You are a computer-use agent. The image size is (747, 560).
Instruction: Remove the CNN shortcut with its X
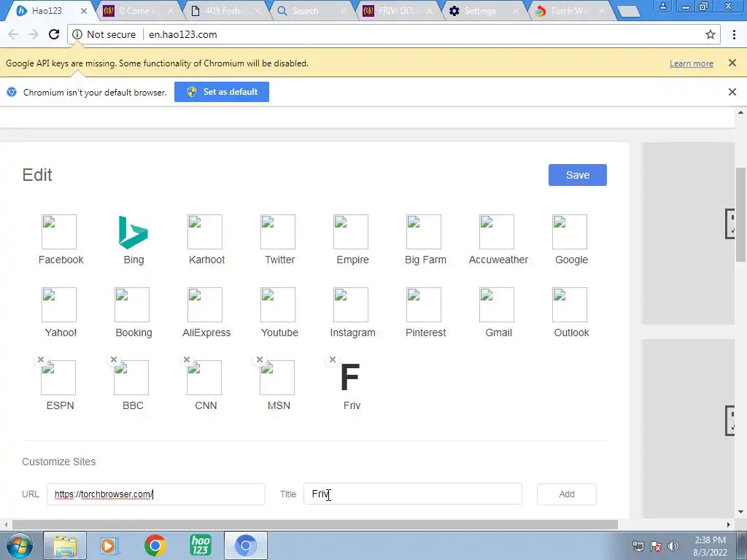(187, 359)
